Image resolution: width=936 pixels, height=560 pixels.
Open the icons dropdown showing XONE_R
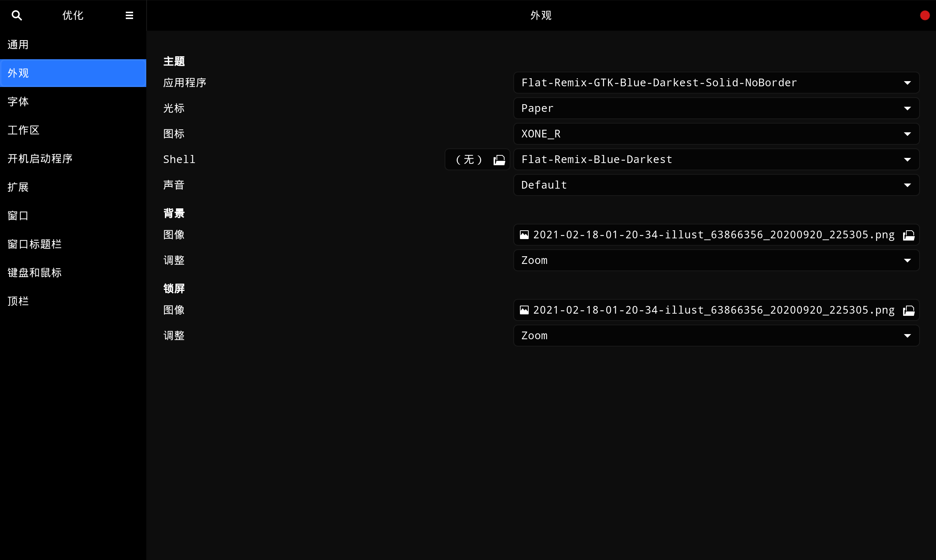point(716,134)
